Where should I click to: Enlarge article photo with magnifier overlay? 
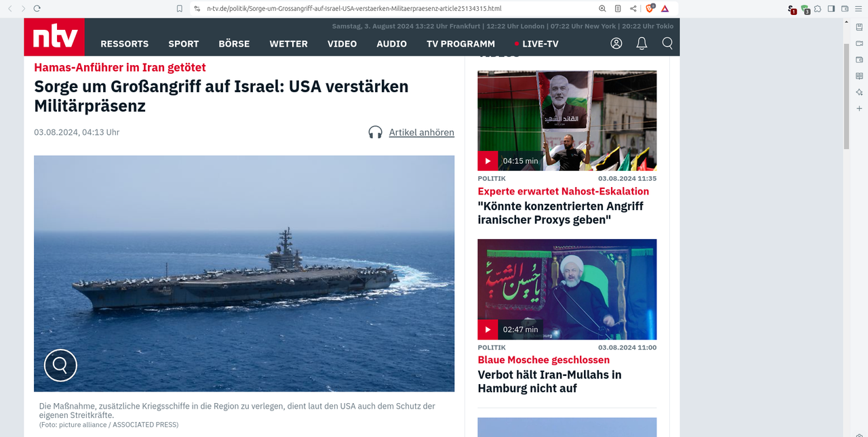pyautogui.click(x=60, y=365)
